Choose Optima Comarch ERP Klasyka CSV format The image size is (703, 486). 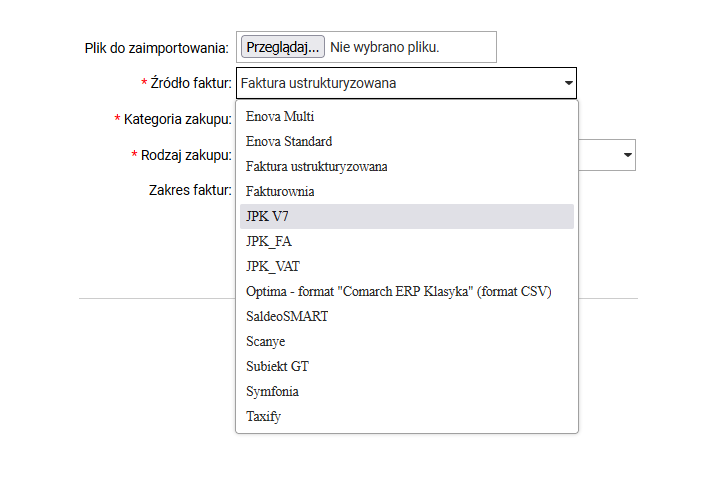(x=398, y=291)
